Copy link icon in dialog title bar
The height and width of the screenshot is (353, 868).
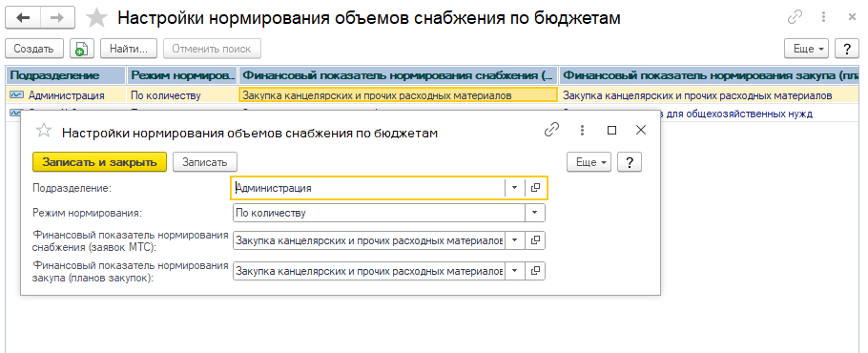tap(552, 131)
